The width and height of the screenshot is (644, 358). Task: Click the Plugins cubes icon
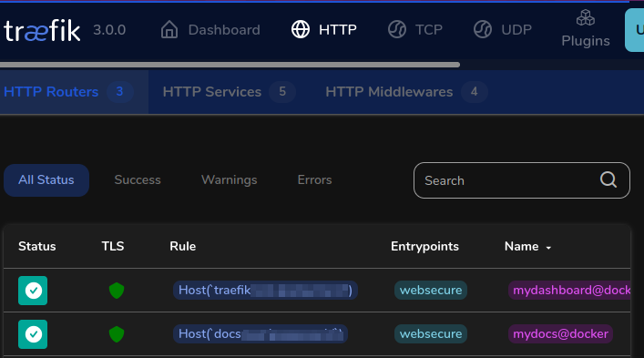tap(586, 17)
